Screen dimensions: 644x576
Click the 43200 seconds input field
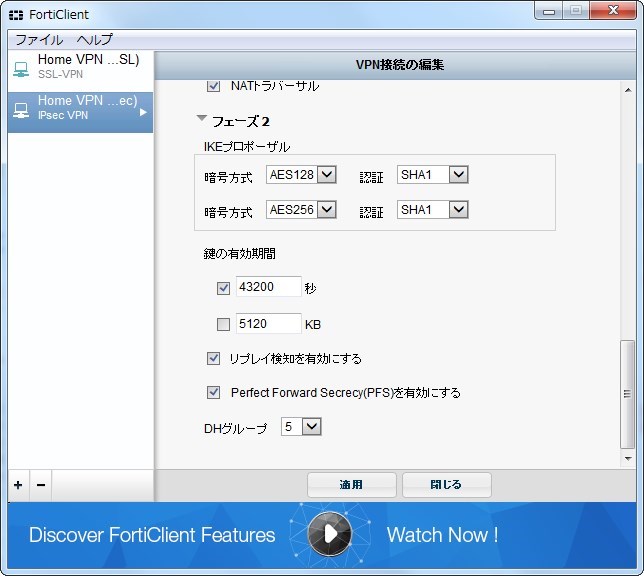269,287
